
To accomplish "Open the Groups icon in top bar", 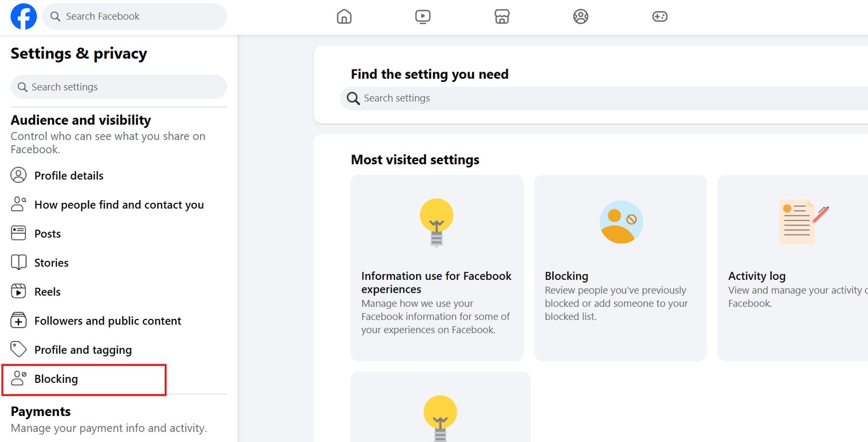I will pos(580,17).
